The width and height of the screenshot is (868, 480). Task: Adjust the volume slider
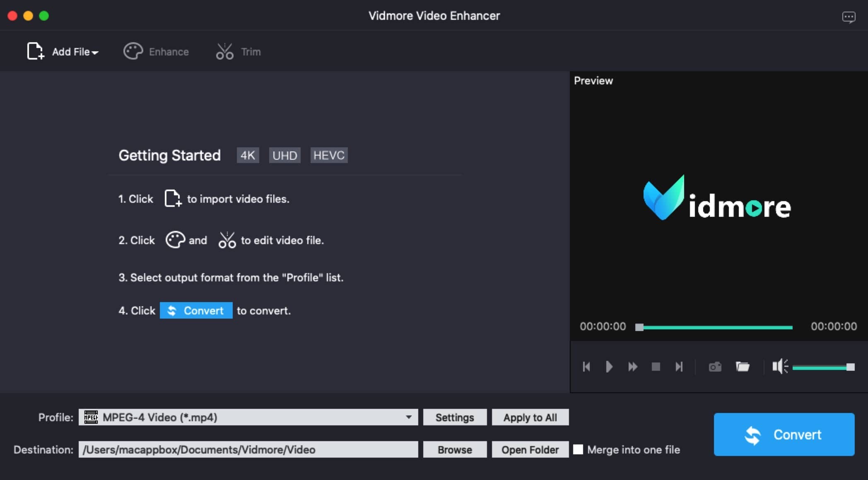823,367
